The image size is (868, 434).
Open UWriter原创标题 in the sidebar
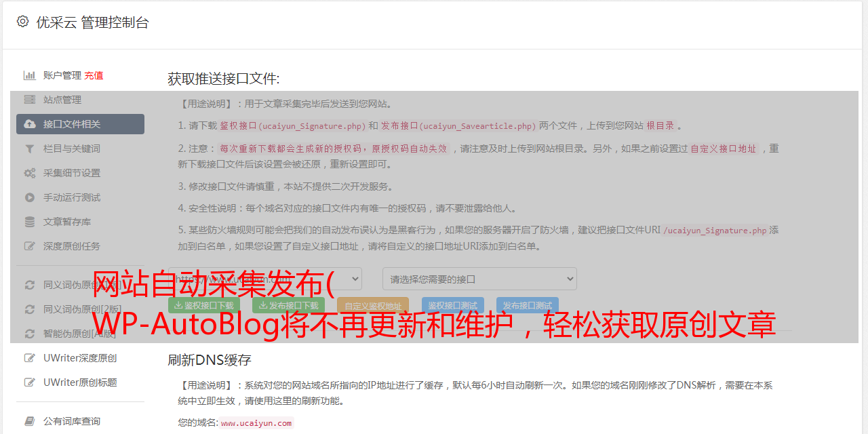point(80,382)
